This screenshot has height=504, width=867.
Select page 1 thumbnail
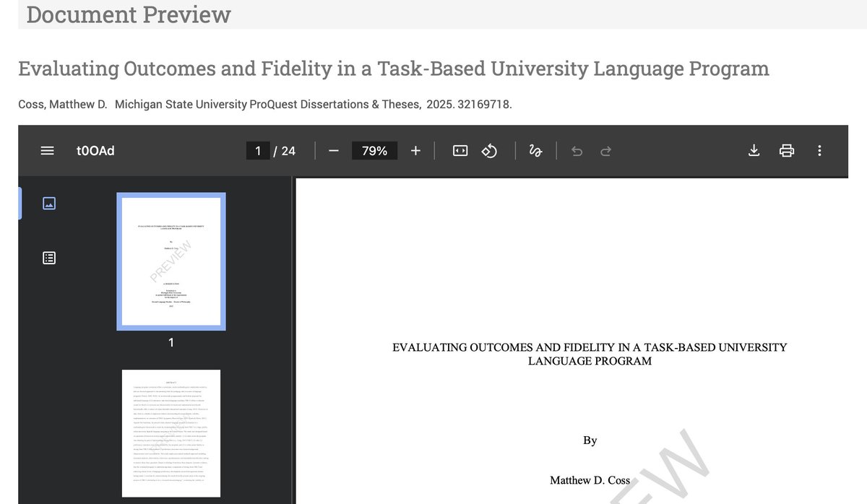click(171, 261)
